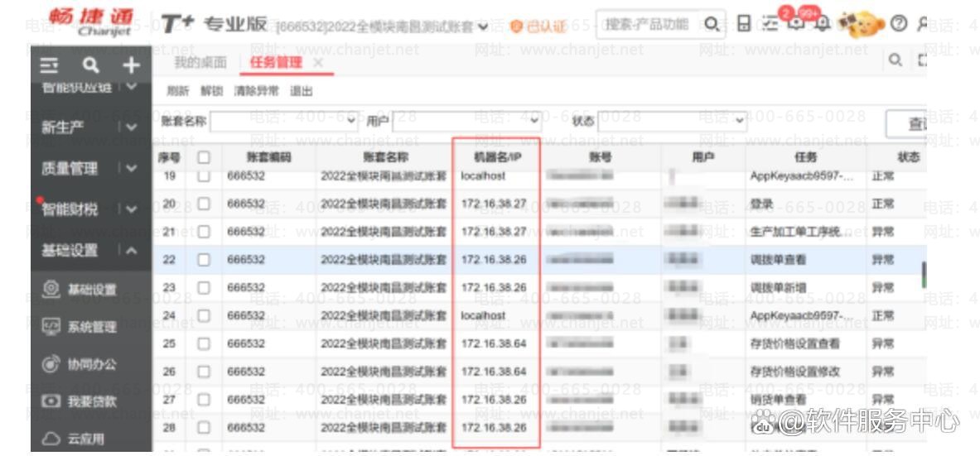Select localhost cell in row 24
The width and height of the screenshot is (980, 456).
tap(483, 315)
